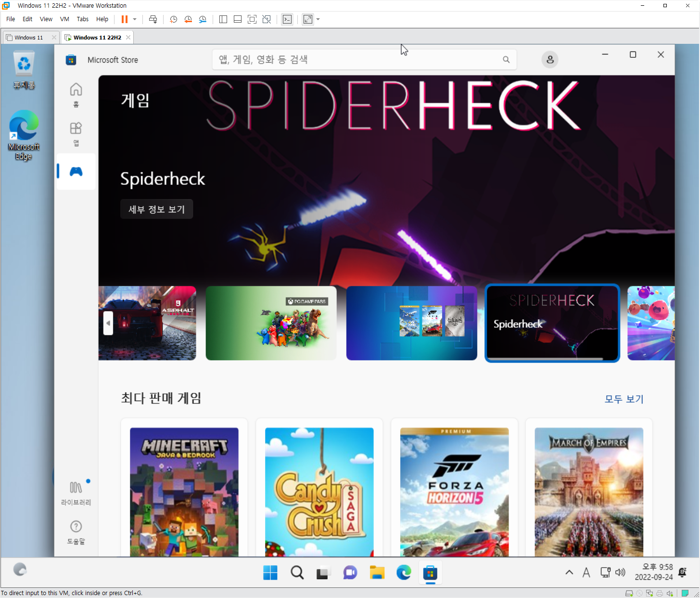This screenshot has height=598, width=700.
Task: Click the Spiderheck '세부 정보 보기' button
Action: (x=156, y=209)
